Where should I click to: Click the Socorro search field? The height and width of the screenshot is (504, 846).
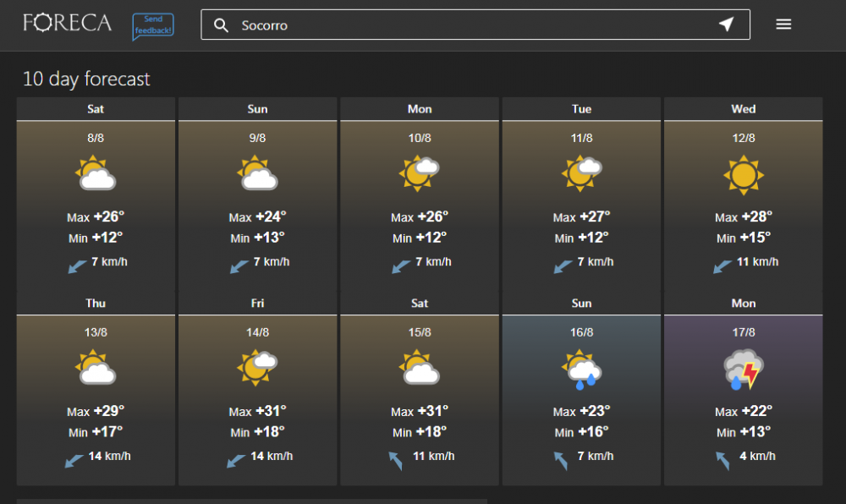click(x=475, y=25)
